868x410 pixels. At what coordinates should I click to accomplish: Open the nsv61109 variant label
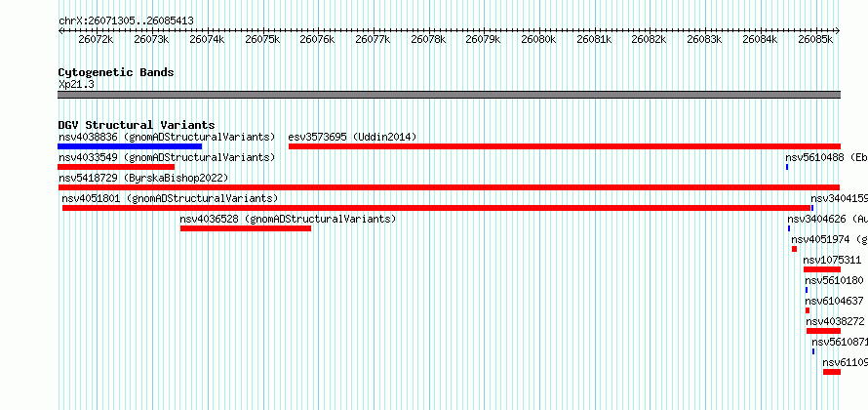(846, 362)
